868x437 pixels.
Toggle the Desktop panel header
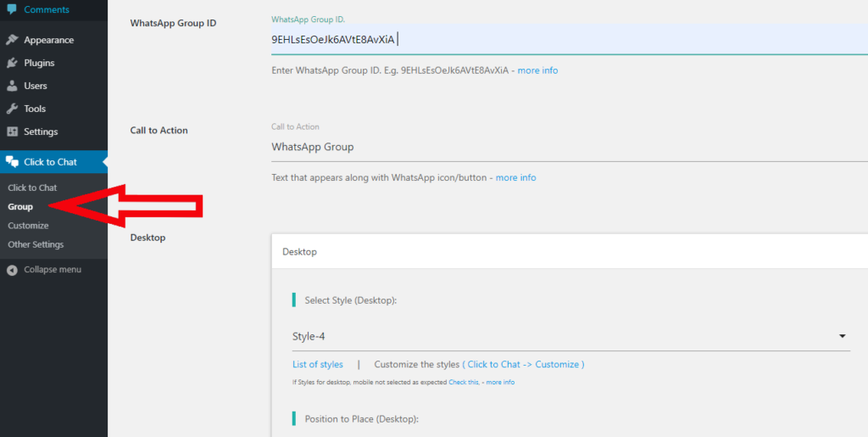[570, 251]
